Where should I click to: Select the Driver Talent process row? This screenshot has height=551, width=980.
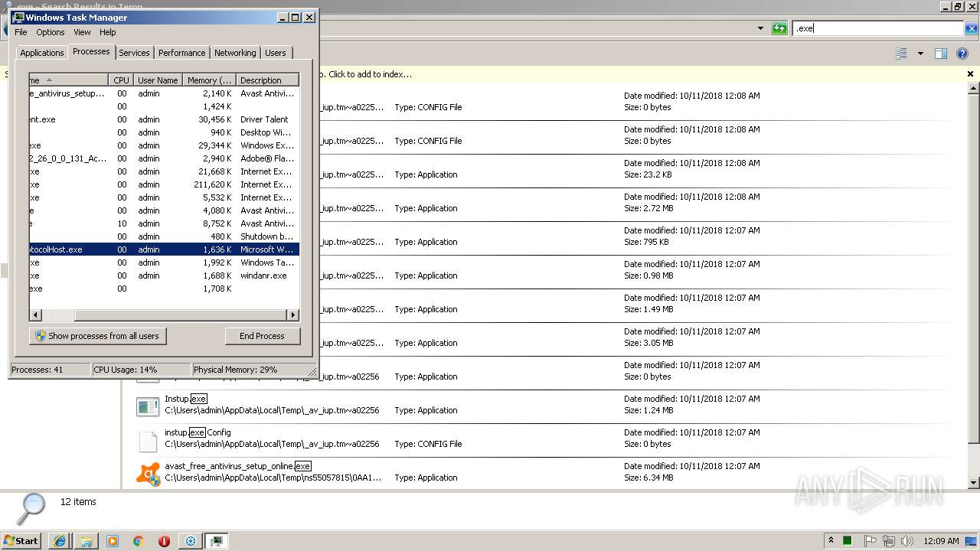point(164,119)
